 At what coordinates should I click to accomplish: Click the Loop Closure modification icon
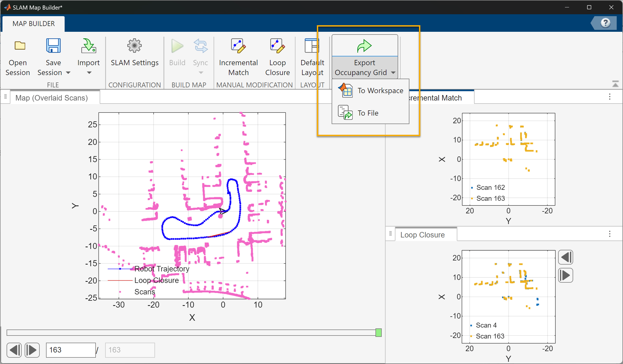277,46
